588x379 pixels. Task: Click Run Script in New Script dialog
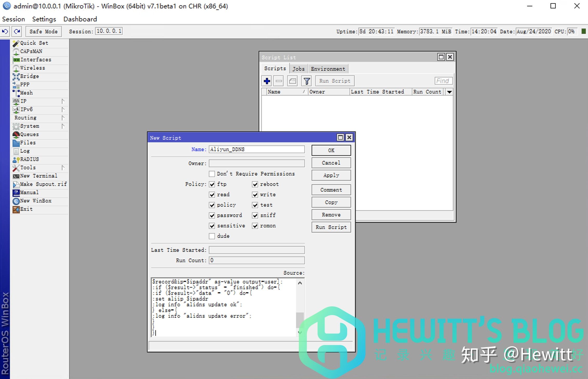click(x=331, y=227)
